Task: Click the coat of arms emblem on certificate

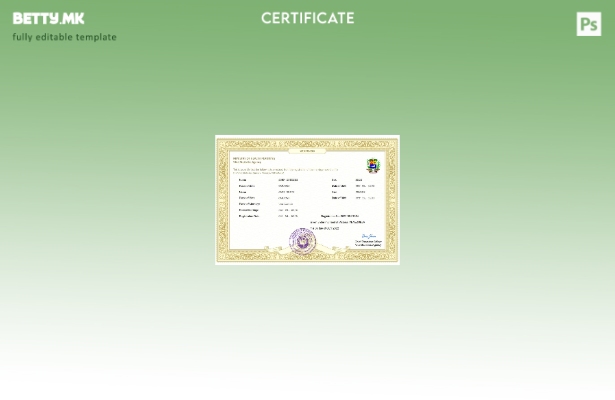Action: pos(373,166)
